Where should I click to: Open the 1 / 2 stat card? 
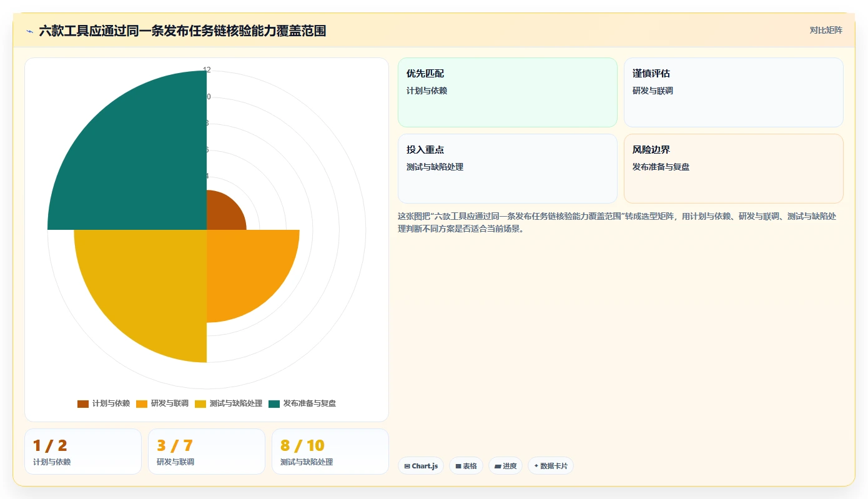pos(83,452)
